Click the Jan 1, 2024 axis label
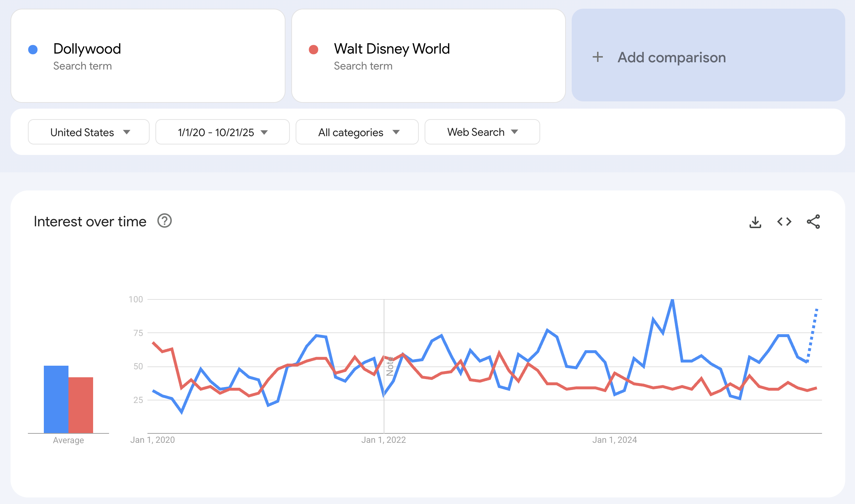 tap(614, 440)
